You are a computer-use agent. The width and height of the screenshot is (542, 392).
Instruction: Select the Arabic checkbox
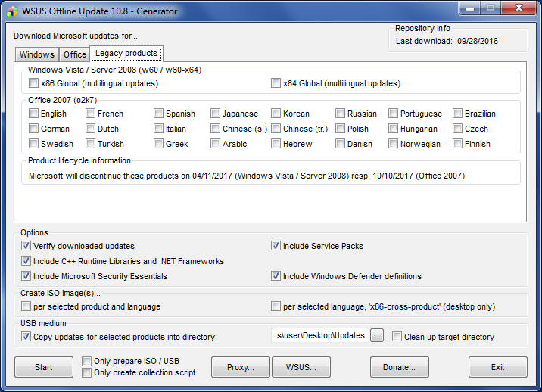coord(215,144)
